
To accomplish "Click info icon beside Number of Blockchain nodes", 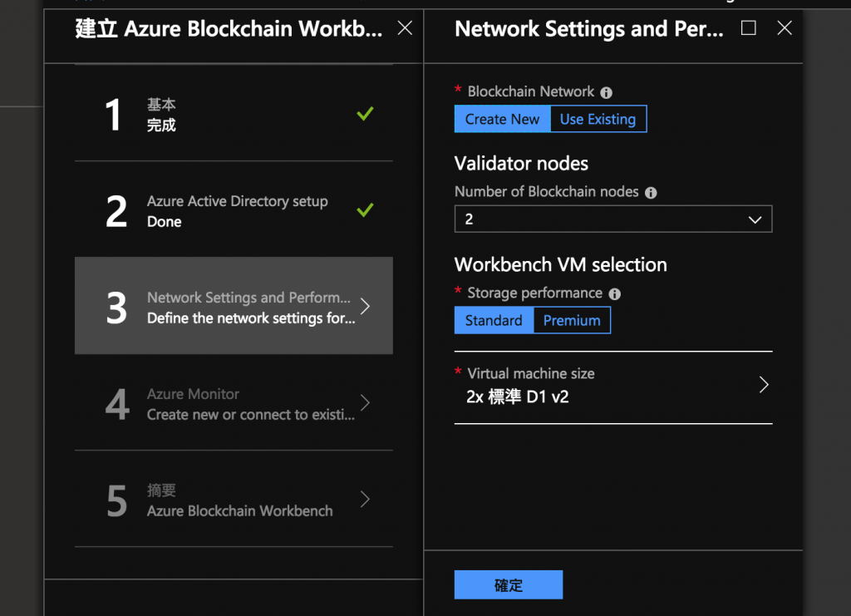I will [x=651, y=193].
